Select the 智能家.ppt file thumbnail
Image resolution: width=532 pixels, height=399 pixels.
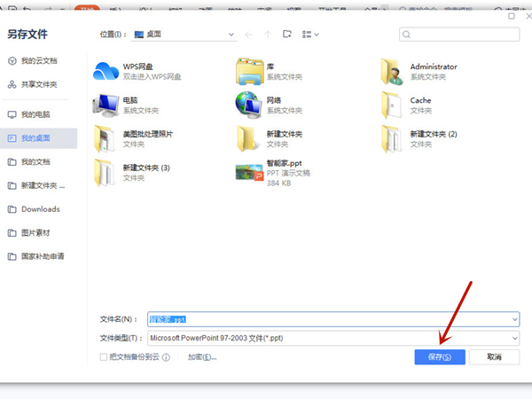point(249,172)
